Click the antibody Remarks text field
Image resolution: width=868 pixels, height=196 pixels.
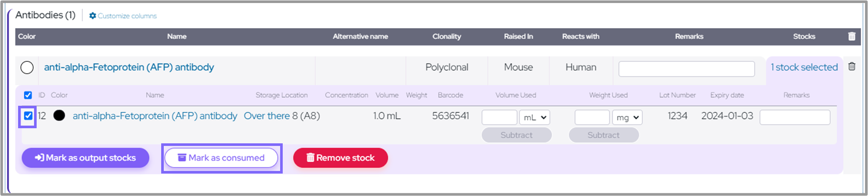point(686,69)
